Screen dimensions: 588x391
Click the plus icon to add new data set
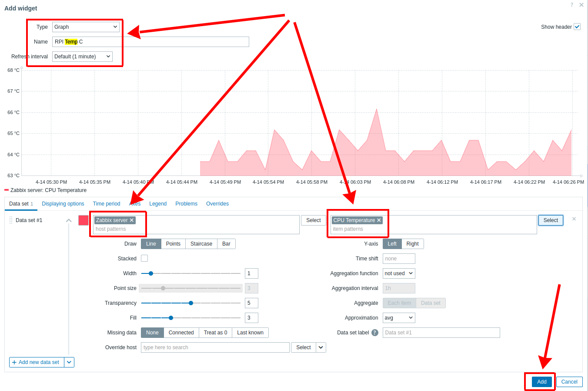coord(13,362)
